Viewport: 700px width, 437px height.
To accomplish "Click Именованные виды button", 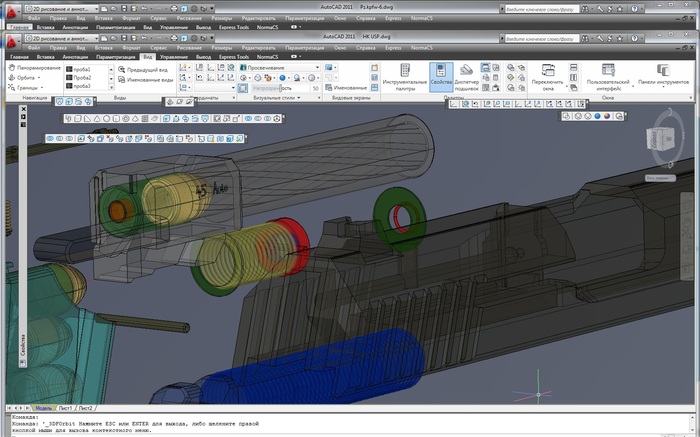I will (x=150, y=78).
